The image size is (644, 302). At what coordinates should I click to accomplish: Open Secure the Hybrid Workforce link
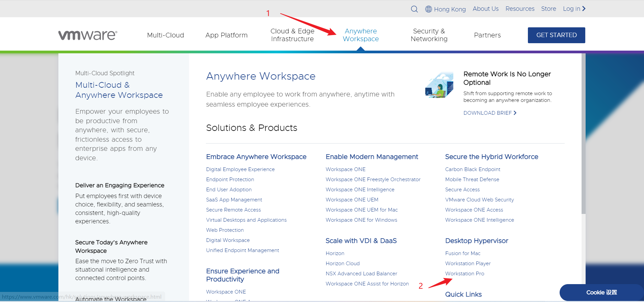(x=491, y=157)
